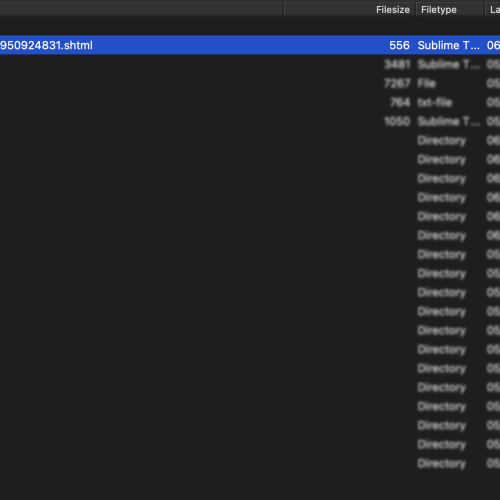The image size is (500, 500).
Task: Click the empty row above 950924831.shtml
Action: (250, 26)
